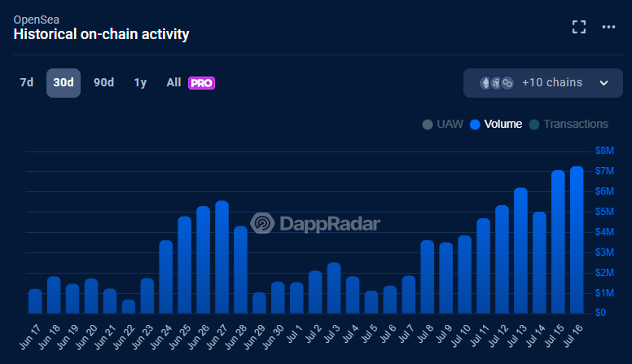Click the Transactions teal legend dot
This screenshot has height=364, width=632.
coord(534,125)
